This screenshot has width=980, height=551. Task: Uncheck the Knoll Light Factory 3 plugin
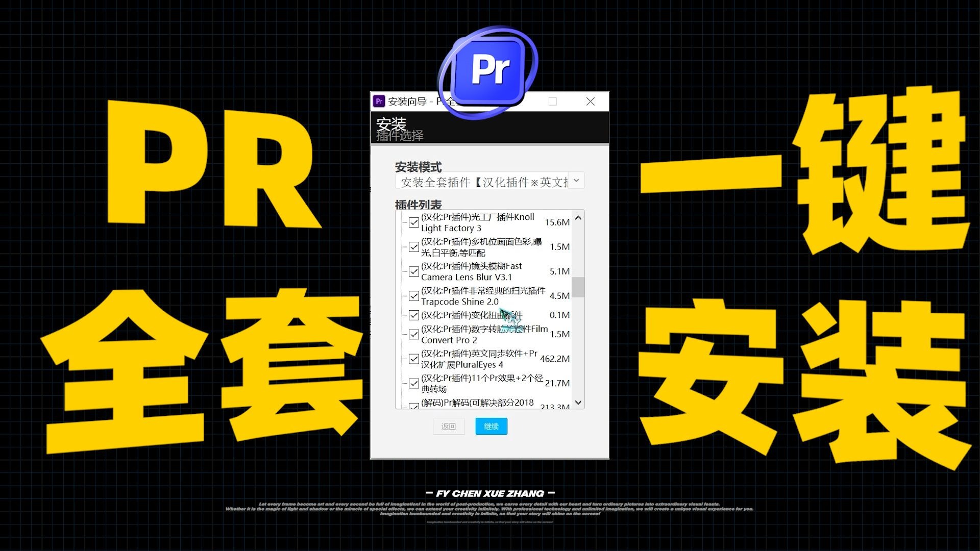414,222
